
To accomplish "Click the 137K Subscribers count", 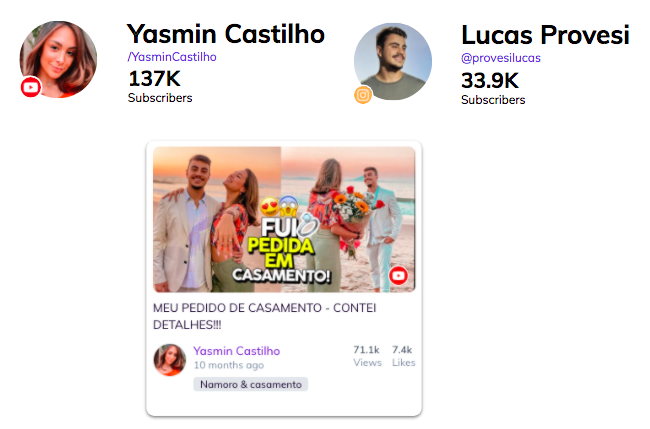I will [160, 86].
